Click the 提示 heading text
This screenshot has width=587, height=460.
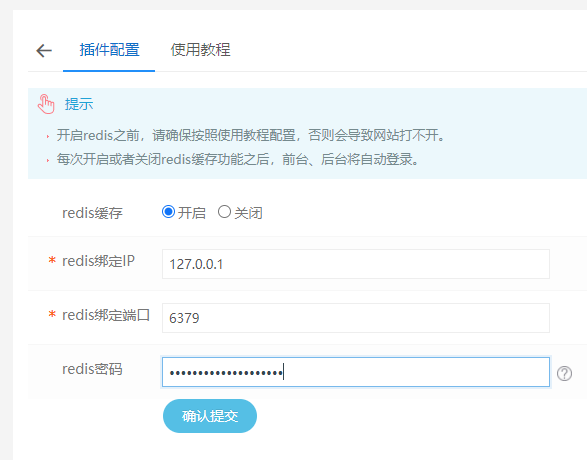(79, 104)
